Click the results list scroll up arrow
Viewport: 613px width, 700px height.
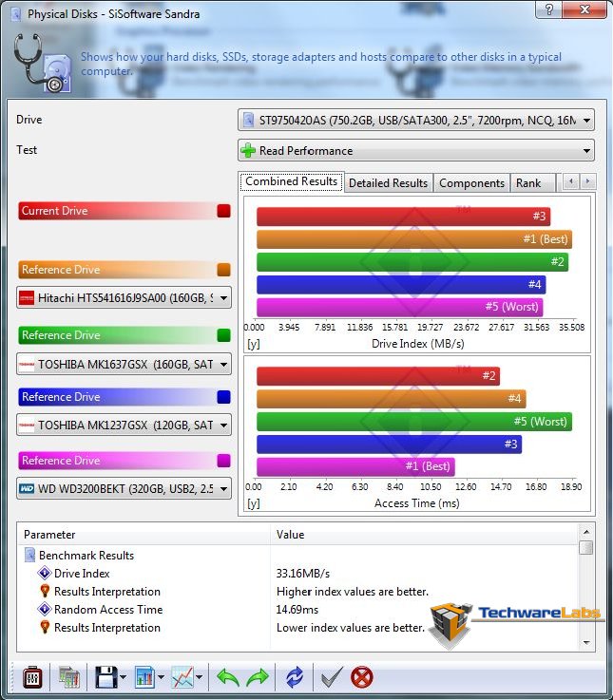[x=586, y=532]
